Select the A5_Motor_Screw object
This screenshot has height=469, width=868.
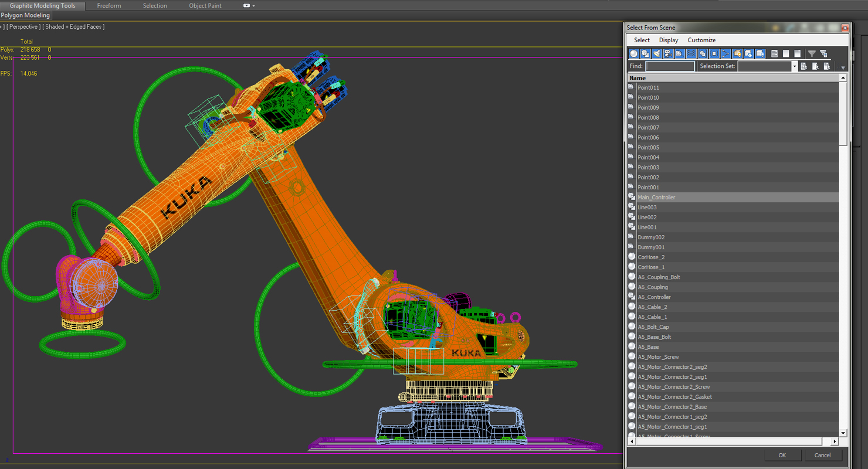(733, 357)
